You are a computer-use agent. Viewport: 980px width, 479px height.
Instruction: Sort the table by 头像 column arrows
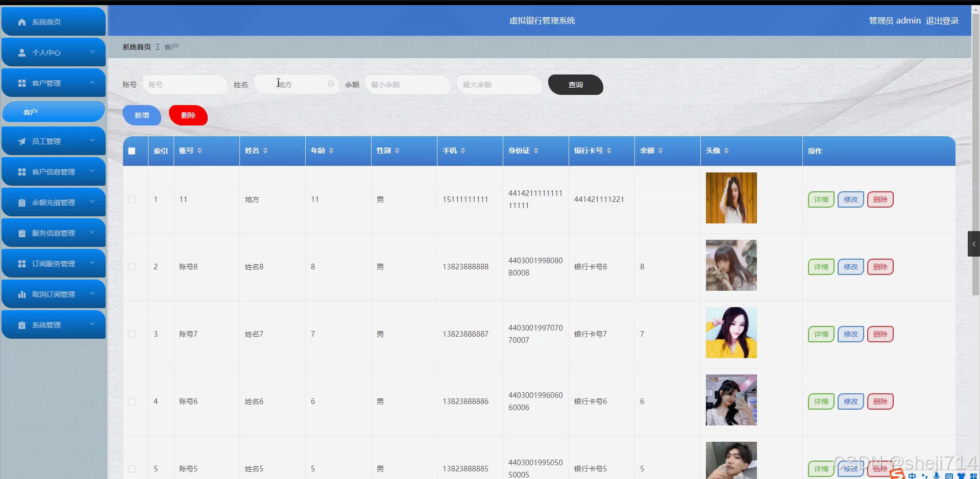tap(726, 150)
